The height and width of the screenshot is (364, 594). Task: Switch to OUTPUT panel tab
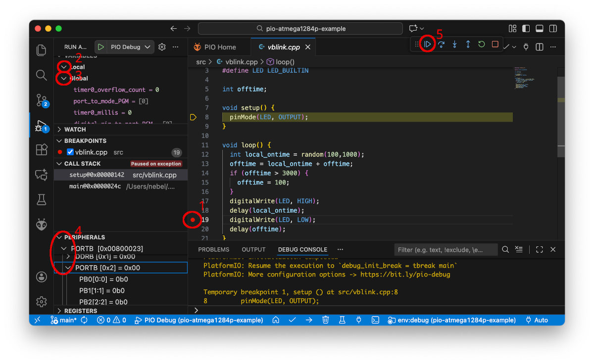(x=253, y=249)
